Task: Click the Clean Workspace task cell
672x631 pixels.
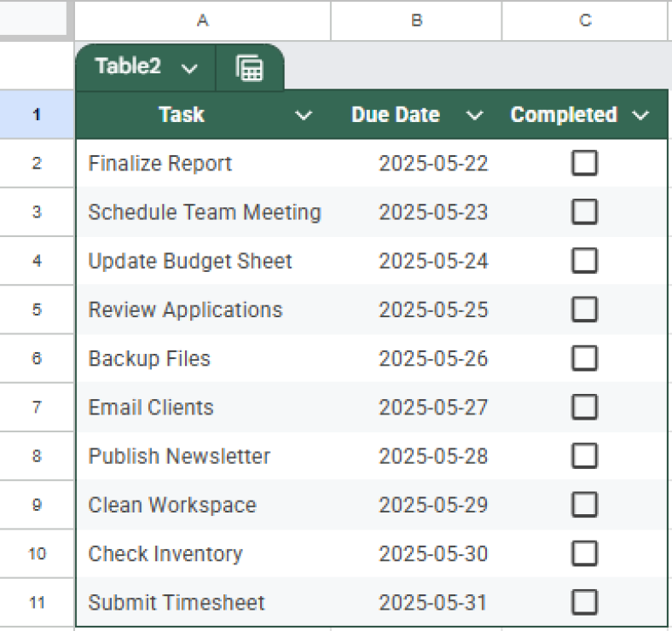Action: (x=172, y=505)
